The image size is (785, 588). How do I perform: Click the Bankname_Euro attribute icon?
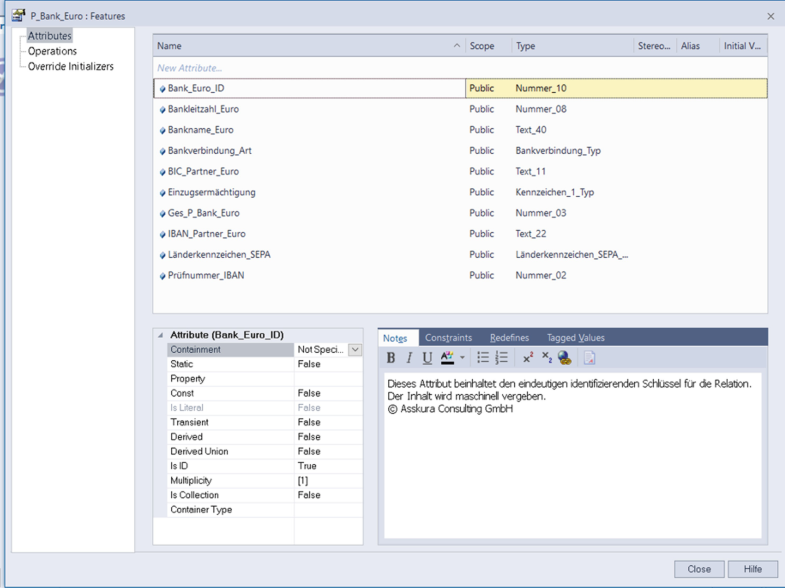click(x=162, y=131)
